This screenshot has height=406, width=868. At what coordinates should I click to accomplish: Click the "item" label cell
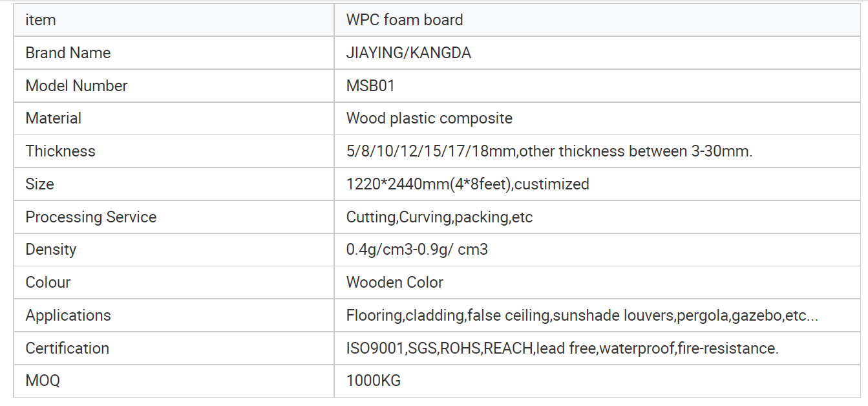[41, 20]
